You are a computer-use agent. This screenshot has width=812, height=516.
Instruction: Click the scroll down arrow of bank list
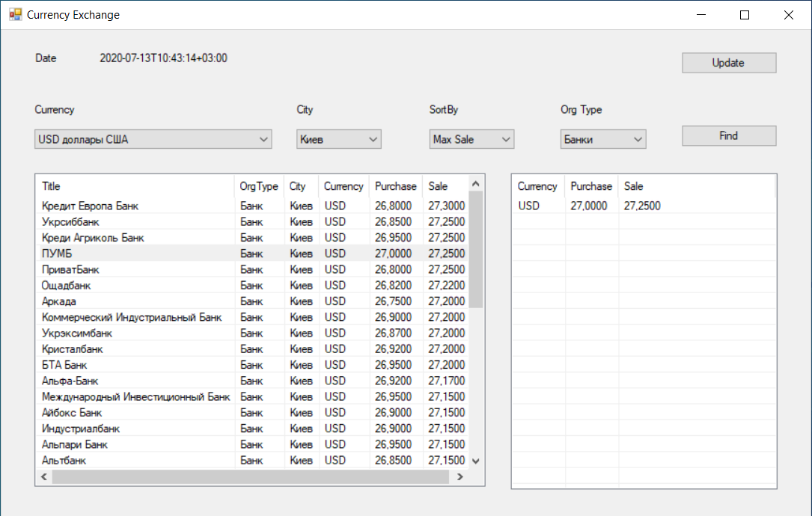pos(476,461)
